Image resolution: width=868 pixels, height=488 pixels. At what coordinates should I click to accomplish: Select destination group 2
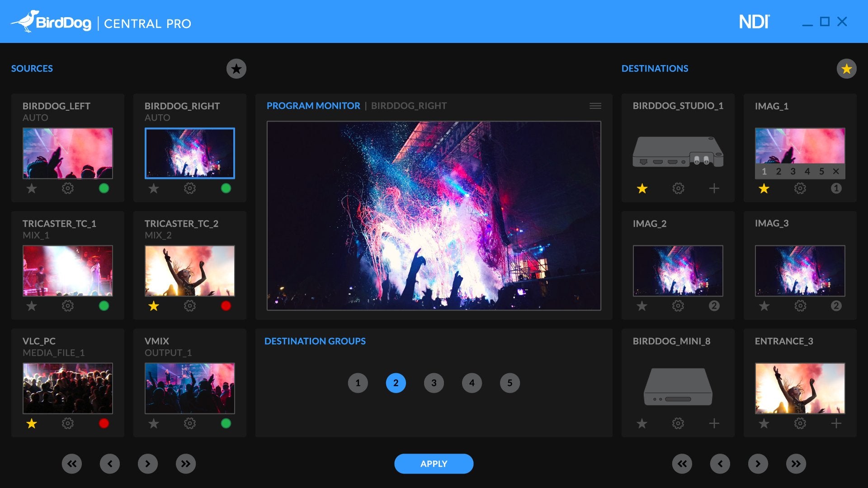pyautogui.click(x=396, y=383)
